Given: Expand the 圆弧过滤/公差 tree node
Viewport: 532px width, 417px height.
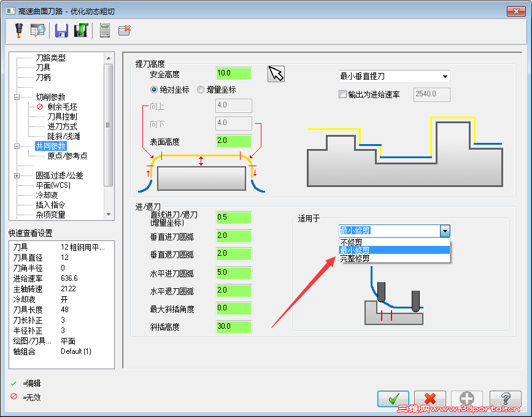Looking at the screenshot, I should coord(17,175).
